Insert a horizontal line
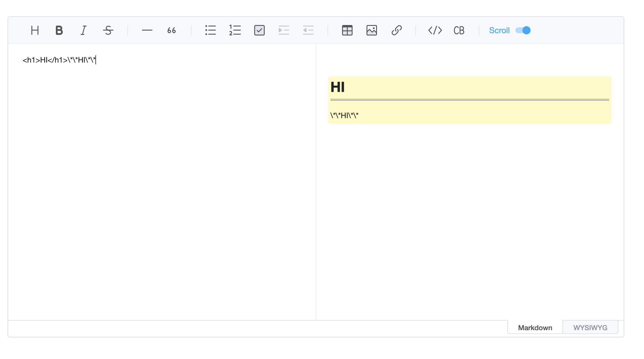Image resolution: width=644 pixels, height=359 pixels. point(147,30)
